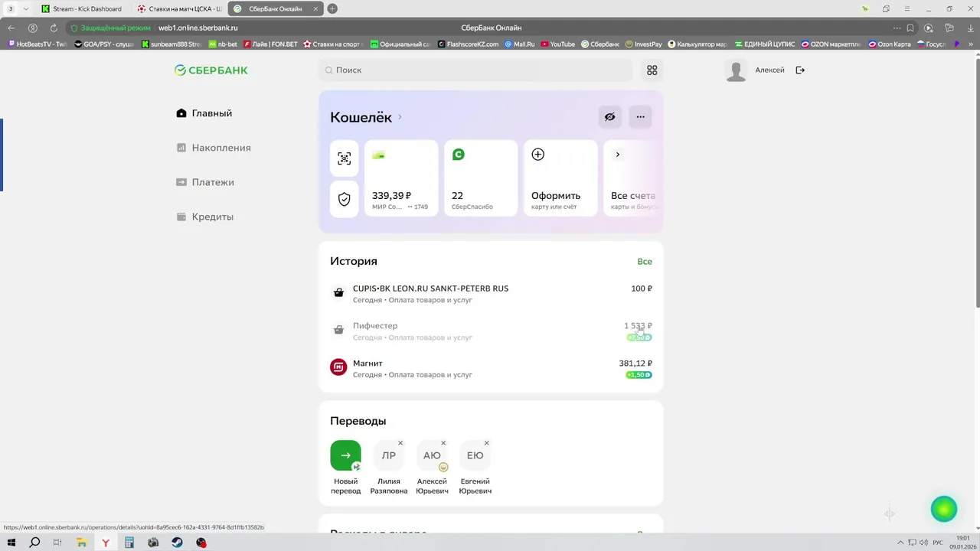The height and width of the screenshot is (551, 980).
Task: Open МИР card 339,39 ₽ tile
Action: (401, 178)
